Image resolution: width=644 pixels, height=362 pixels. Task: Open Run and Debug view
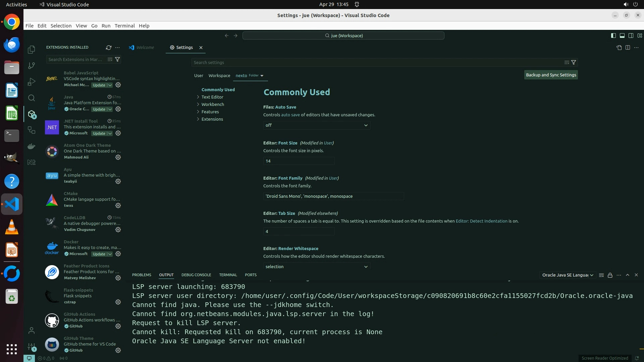(x=32, y=82)
